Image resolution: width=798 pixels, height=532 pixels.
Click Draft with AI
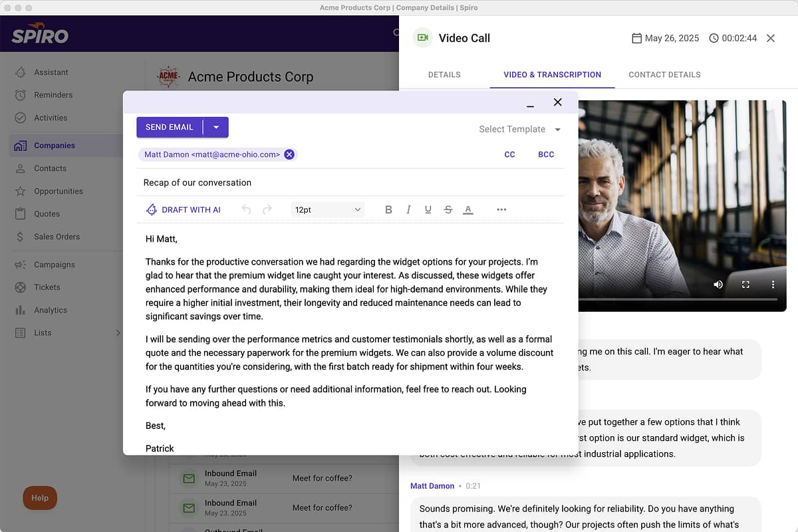coord(184,209)
